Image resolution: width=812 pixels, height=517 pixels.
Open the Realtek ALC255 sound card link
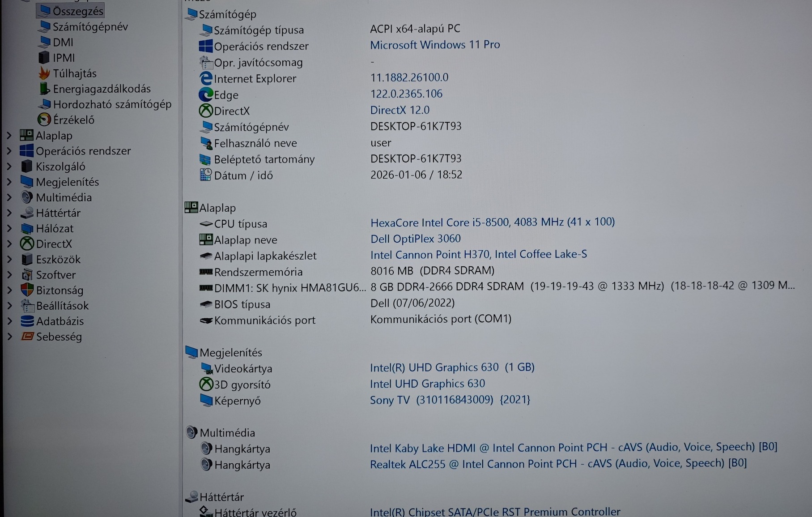point(558,463)
